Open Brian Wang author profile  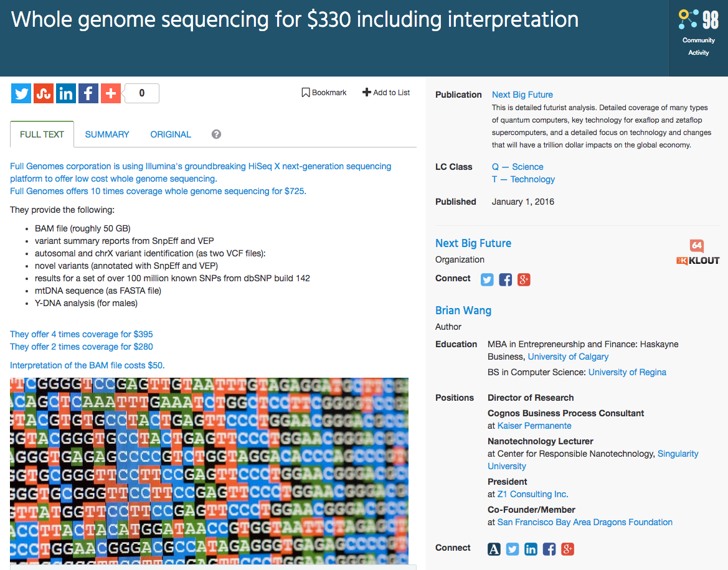tap(463, 311)
